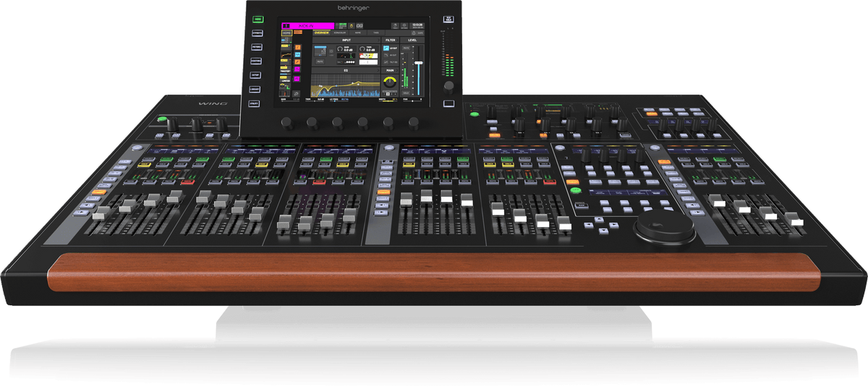Click the green round button in custom controls section
The height and width of the screenshot is (387, 868).
(576, 191)
